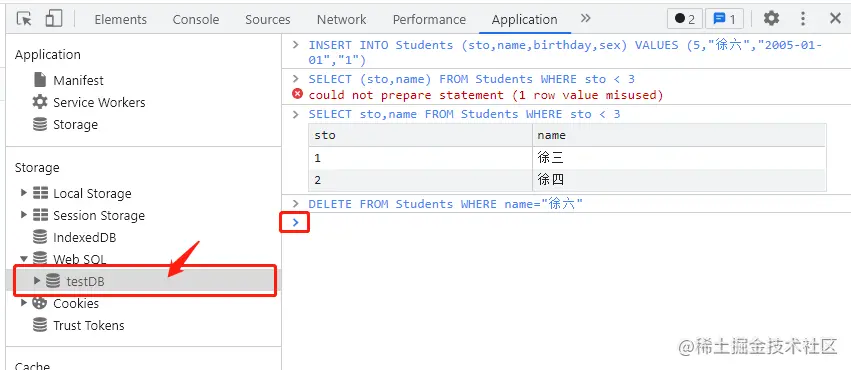Image resolution: width=851 pixels, height=370 pixels.
Task: Collapse the Web SQL tree arrow
Action: click(23, 259)
